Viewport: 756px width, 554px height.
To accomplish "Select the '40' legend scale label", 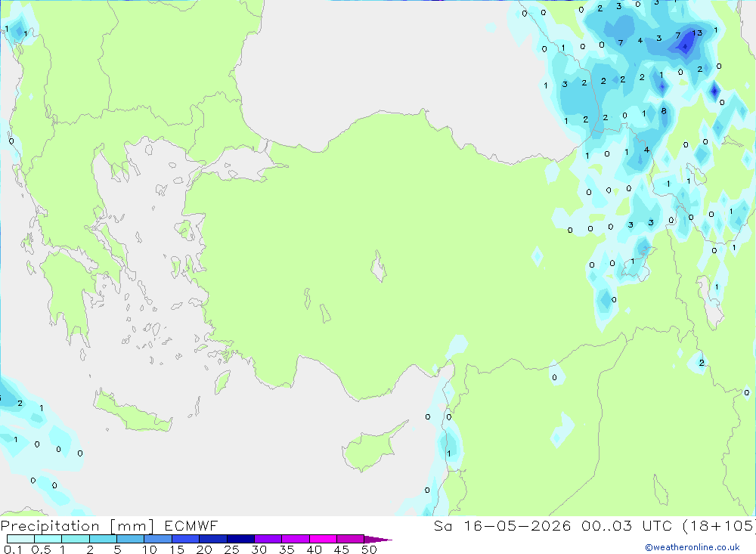I will 314,549.
